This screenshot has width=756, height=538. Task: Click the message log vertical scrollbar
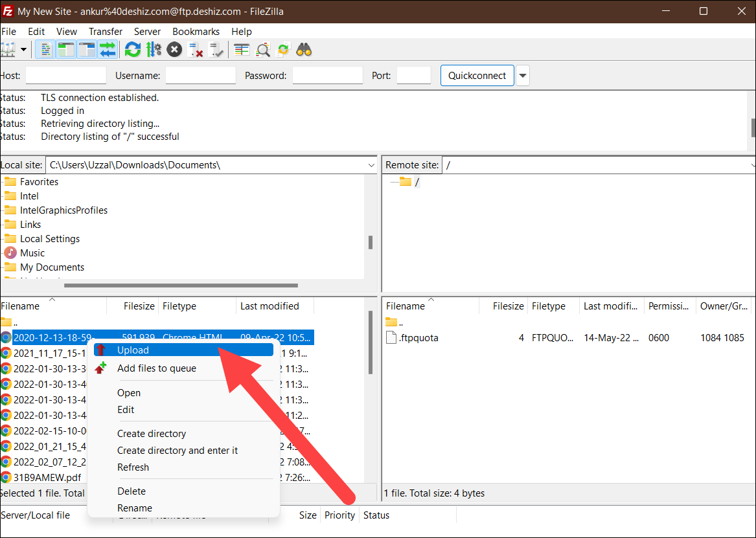pos(753,127)
